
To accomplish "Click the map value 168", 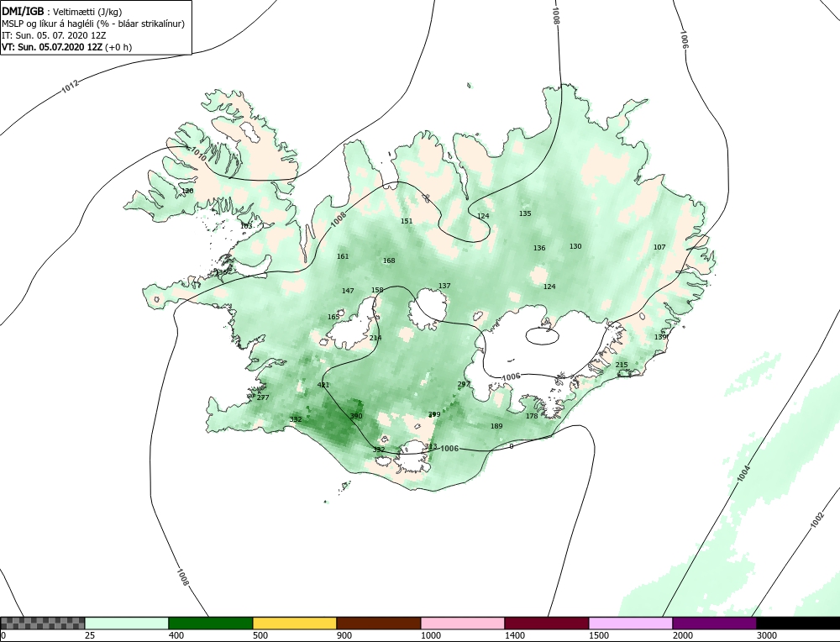I will coord(389,260).
